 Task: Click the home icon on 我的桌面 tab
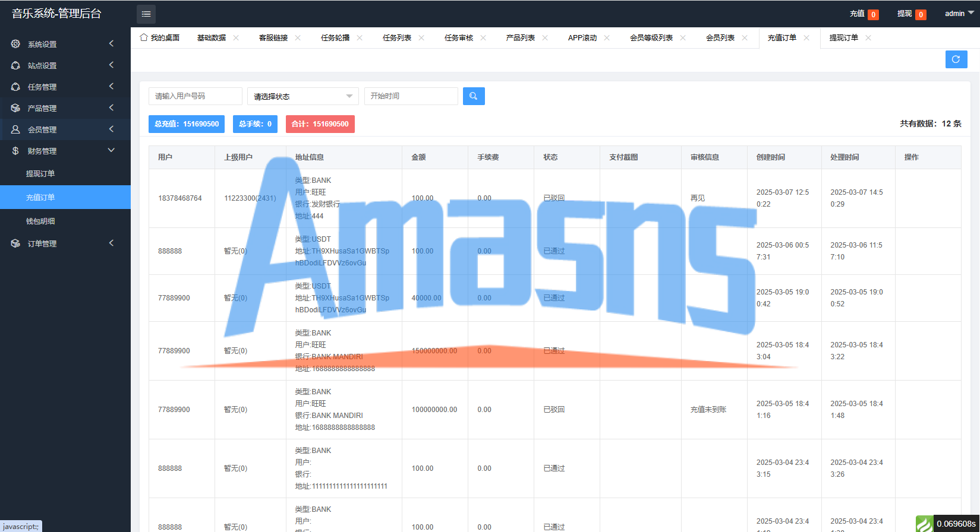[143, 37]
